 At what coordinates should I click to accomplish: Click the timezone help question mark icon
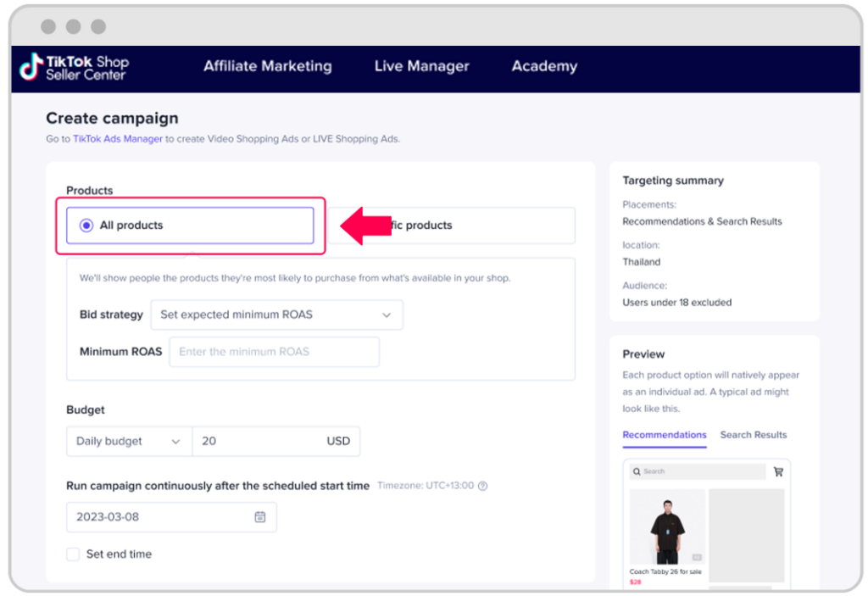coord(482,486)
